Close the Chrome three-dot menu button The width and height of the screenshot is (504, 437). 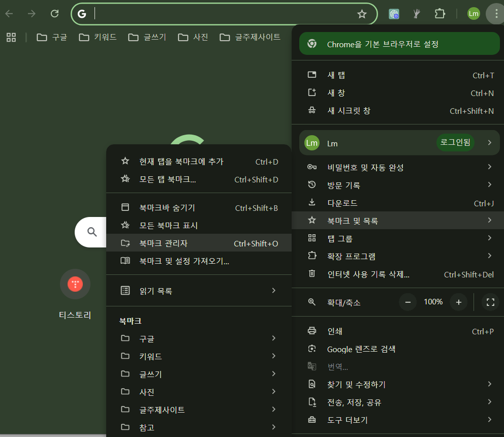(x=496, y=14)
